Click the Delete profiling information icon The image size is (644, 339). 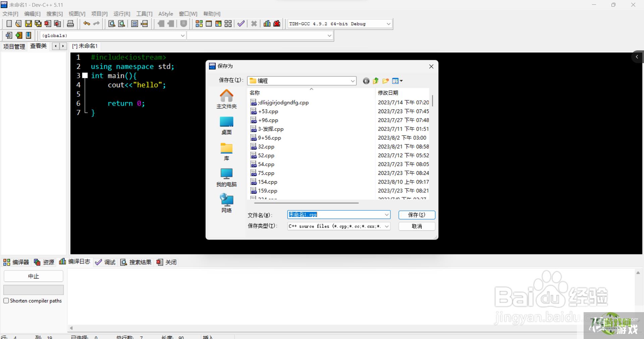click(x=277, y=23)
